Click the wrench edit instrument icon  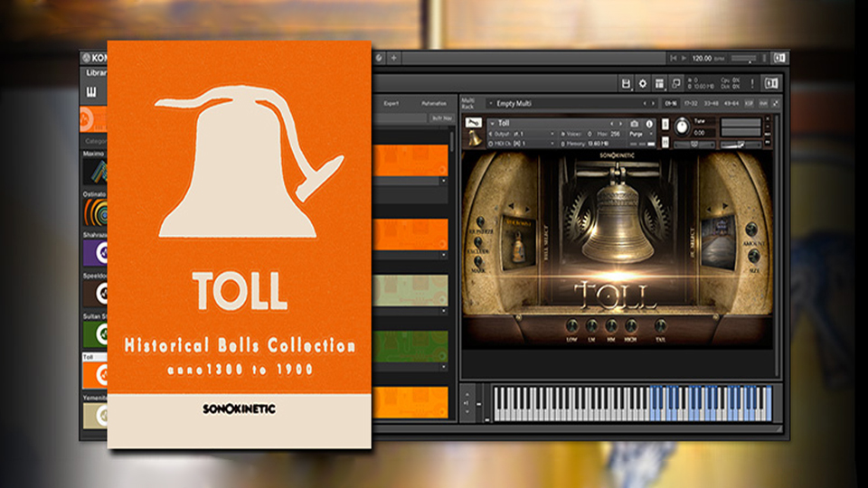pyautogui.click(x=473, y=123)
